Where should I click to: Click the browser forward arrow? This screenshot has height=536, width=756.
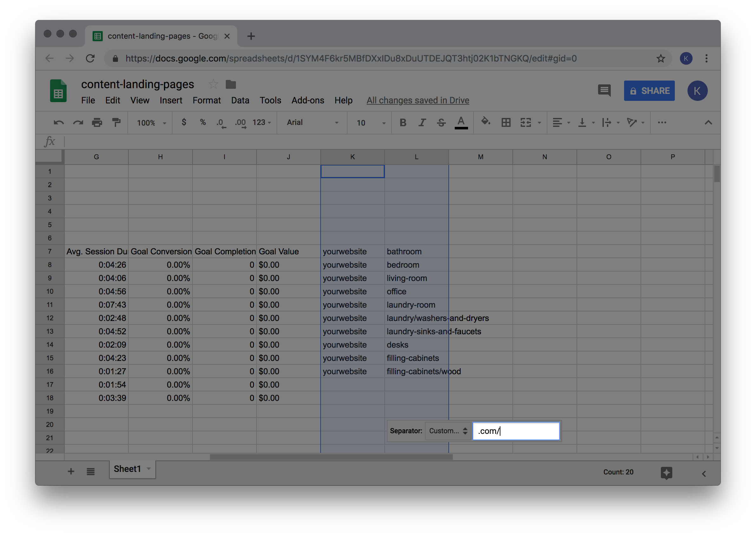(x=70, y=58)
